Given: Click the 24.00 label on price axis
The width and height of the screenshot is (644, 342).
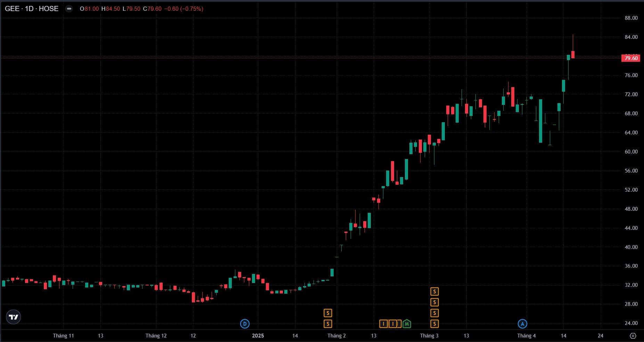Looking at the screenshot, I should coord(631,323).
